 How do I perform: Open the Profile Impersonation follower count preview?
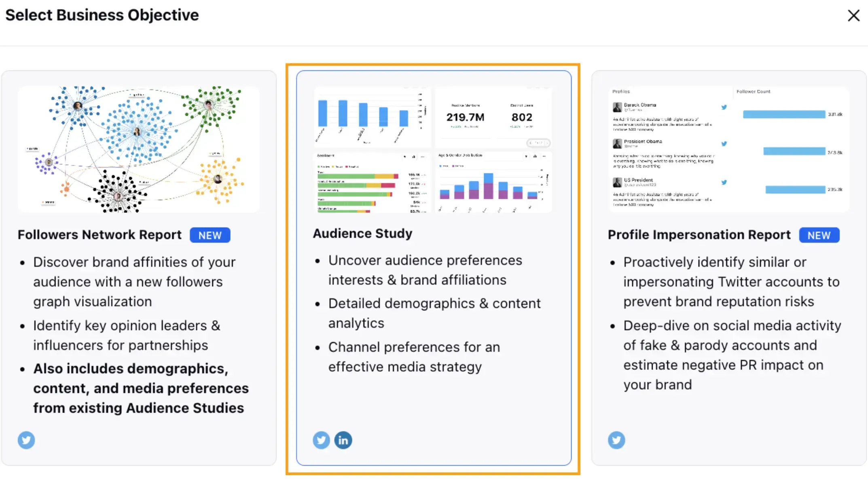tap(728, 149)
